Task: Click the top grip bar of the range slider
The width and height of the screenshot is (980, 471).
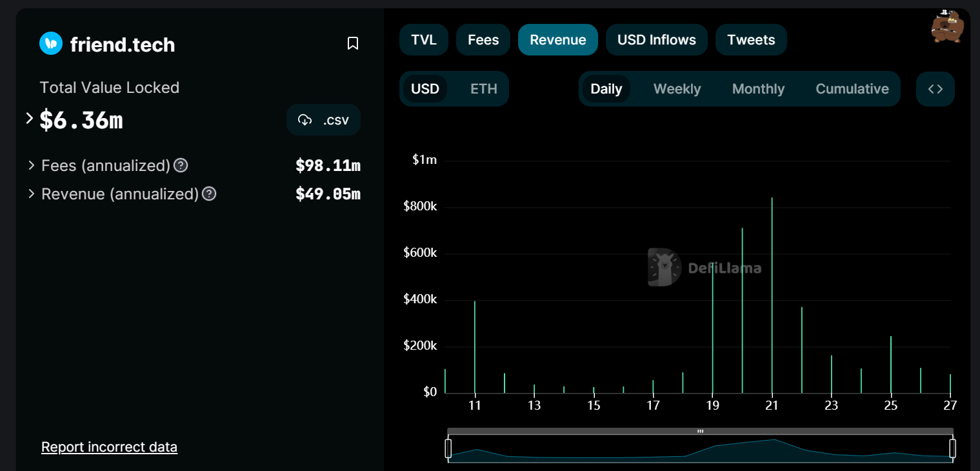Action: (700, 431)
